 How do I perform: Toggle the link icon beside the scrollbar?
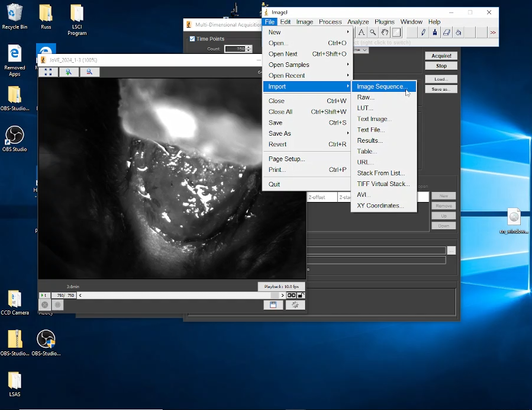(x=292, y=295)
